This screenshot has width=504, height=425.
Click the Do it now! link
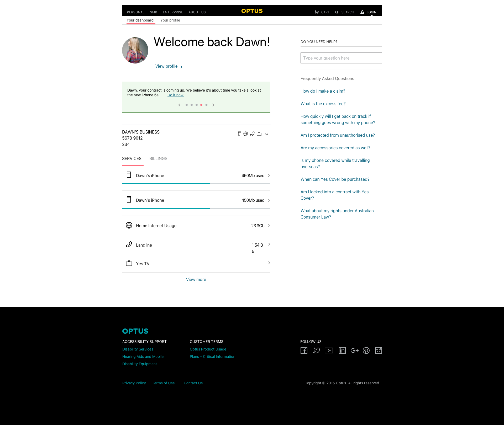point(176,95)
